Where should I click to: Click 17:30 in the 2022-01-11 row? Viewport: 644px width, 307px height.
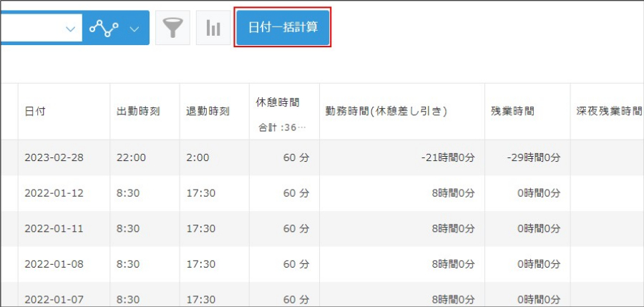point(200,228)
